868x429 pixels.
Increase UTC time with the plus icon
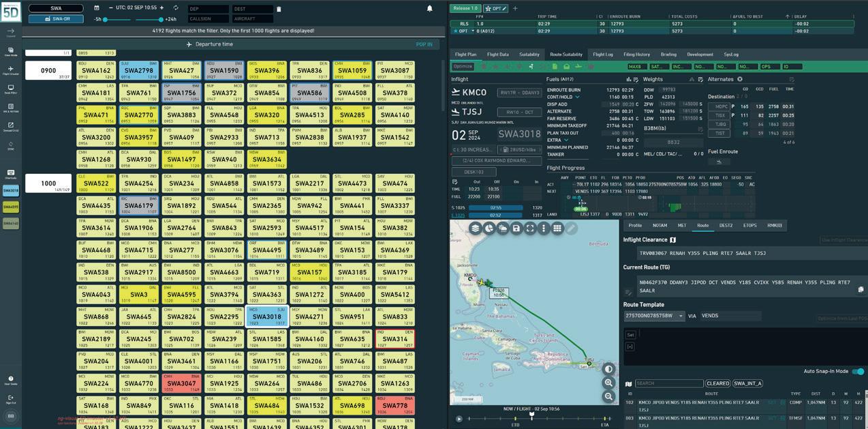(161, 8)
